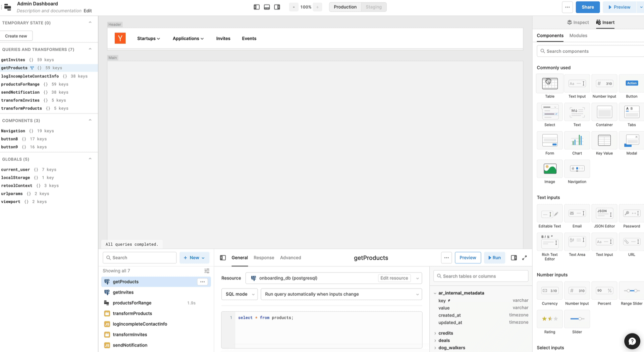Open the Advanced tab
The width and height of the screenshot is (644, 352).
coord(290,258)
